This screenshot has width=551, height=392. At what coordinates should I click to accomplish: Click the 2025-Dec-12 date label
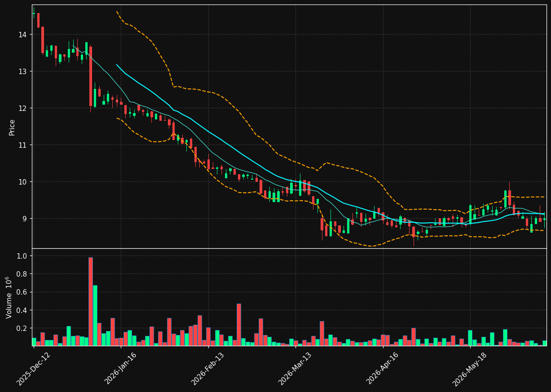click(34, 369)
